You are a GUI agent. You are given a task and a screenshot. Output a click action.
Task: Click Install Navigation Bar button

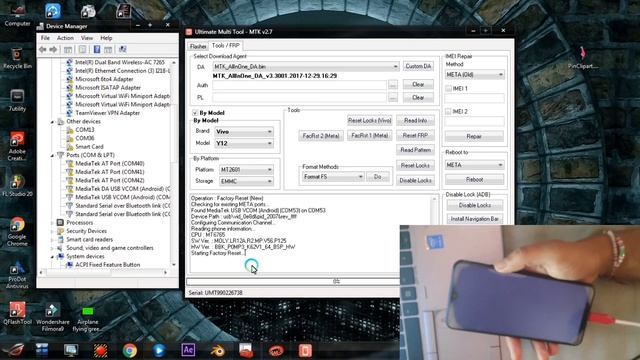click(474, 219)
